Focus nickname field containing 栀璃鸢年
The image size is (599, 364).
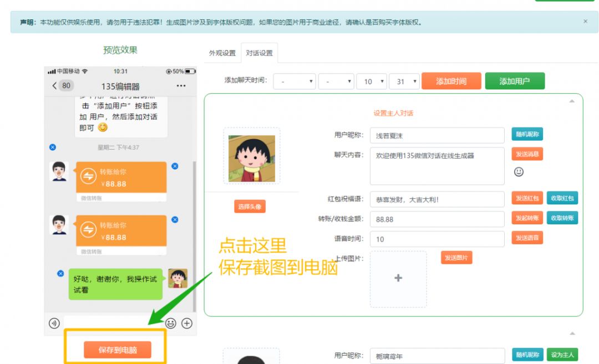click(437, 356)
